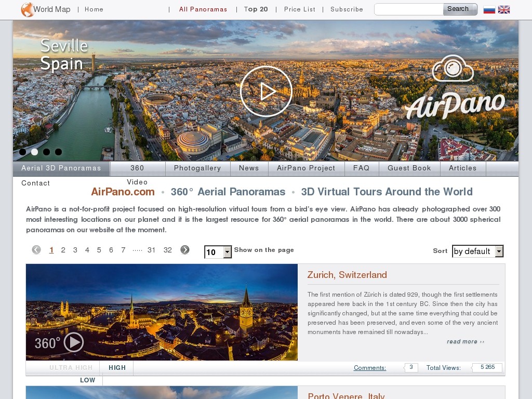Open the Articles tab

[463, 168]
